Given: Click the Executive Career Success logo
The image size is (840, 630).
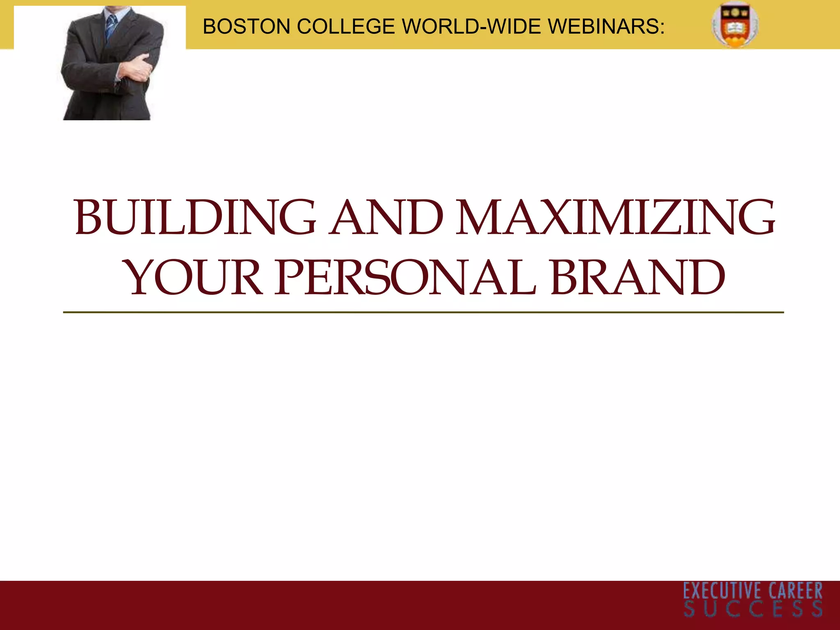Looking at the screenshot, I should coord(753,600).
